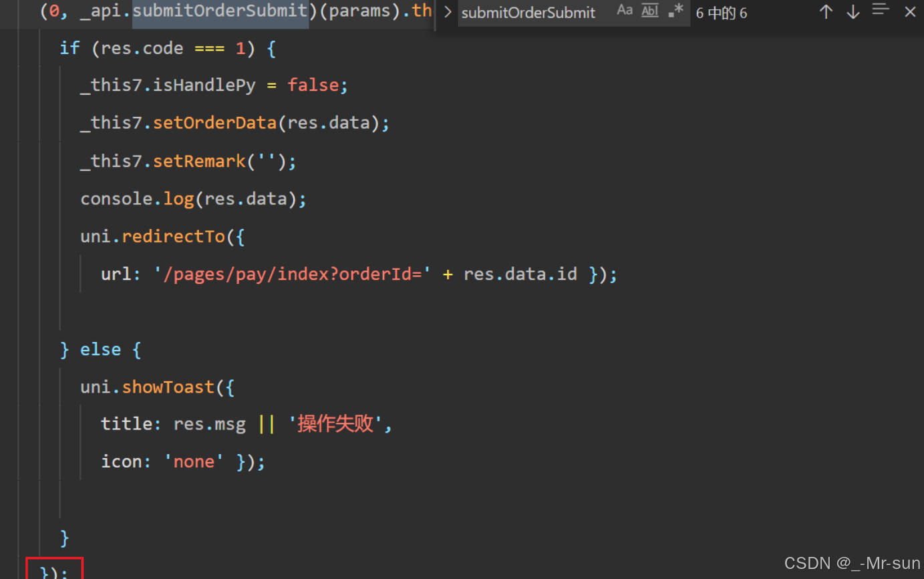Click uni.showToast({ line
Image resolution: width=924 pixels, height=579 pixels.
(x=158, y=387)
